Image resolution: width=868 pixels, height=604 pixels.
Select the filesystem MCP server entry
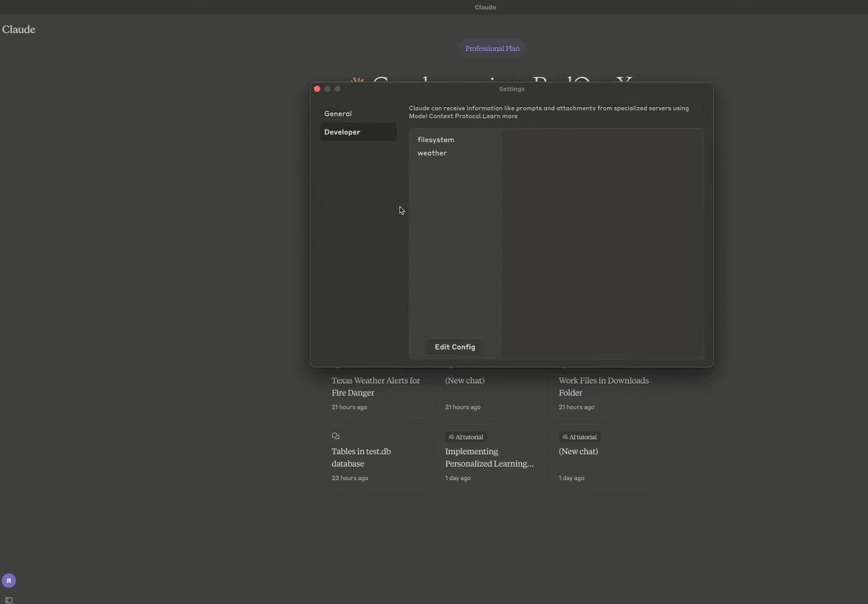point(436,140)
